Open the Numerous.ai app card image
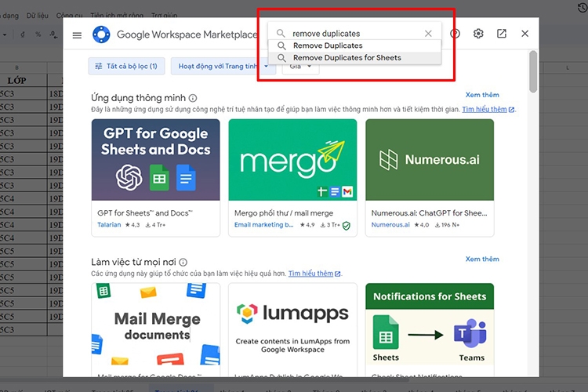The height and width of the screenshot is (392, 588). click(430, 160)
